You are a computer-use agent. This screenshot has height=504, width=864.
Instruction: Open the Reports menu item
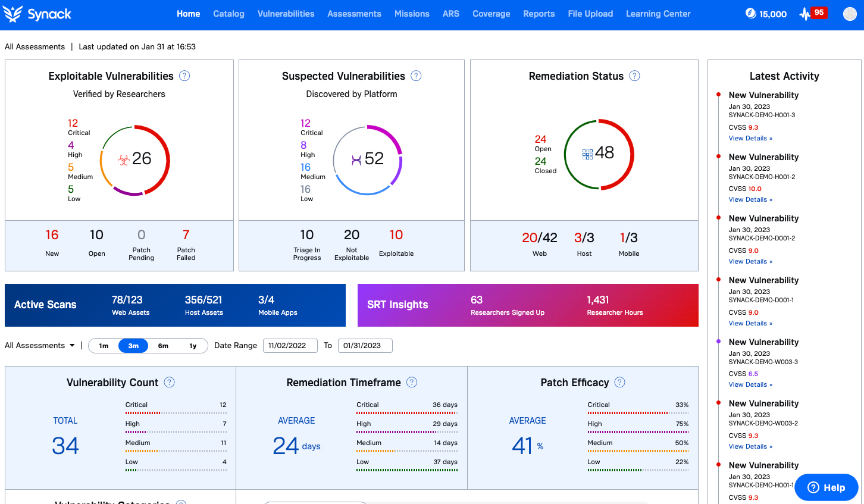(x=539, y=14)
